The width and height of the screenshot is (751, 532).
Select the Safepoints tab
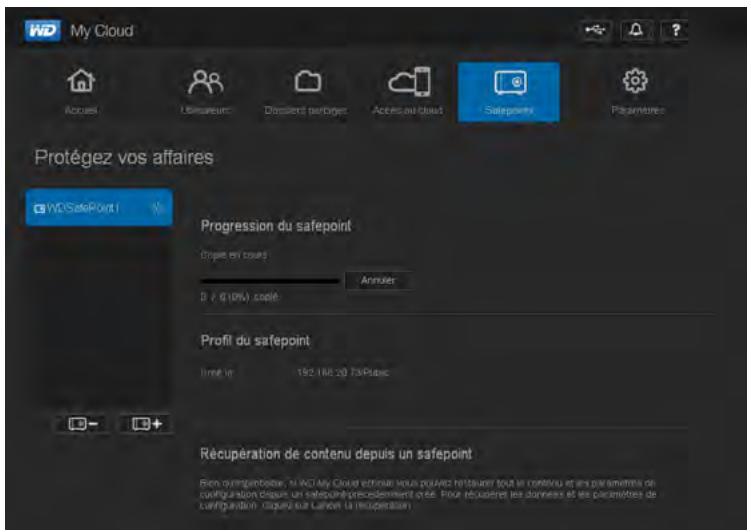pos(509,92)
